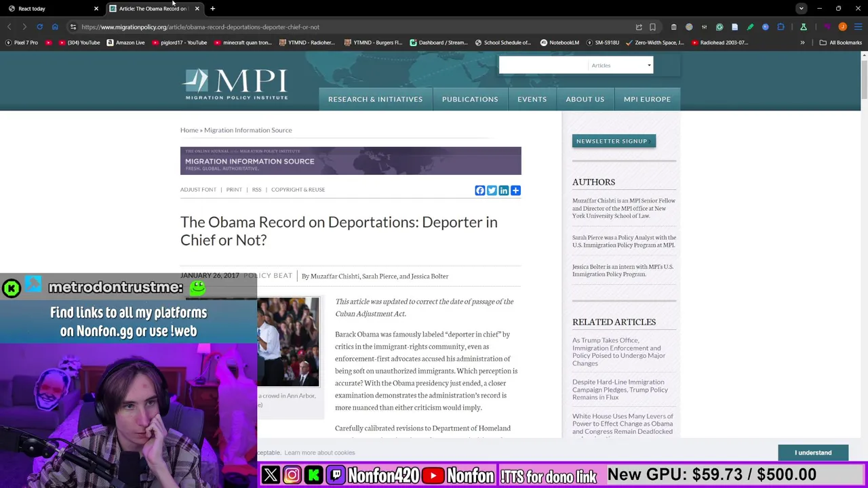Click the Obama crowd photo thumbnail
Screen dimensions: 868x488
coord(288,342)
